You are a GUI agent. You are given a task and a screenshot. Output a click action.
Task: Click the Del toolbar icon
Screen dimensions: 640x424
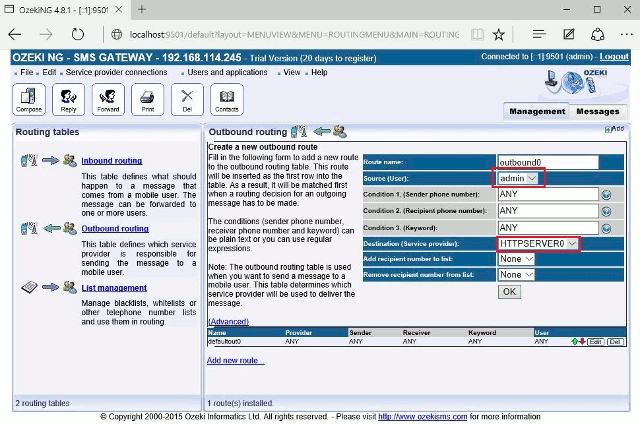point(187,99)
